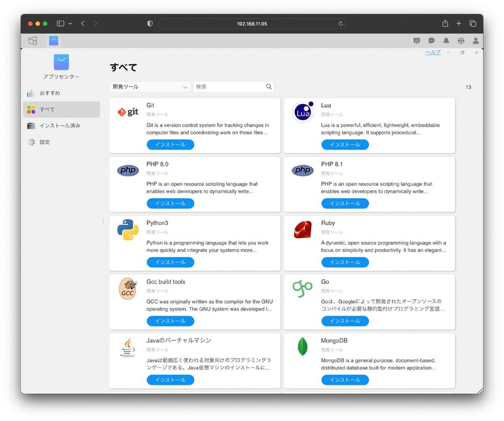
Task: Go back with the Safari back arrow
Action: (83, 23)
